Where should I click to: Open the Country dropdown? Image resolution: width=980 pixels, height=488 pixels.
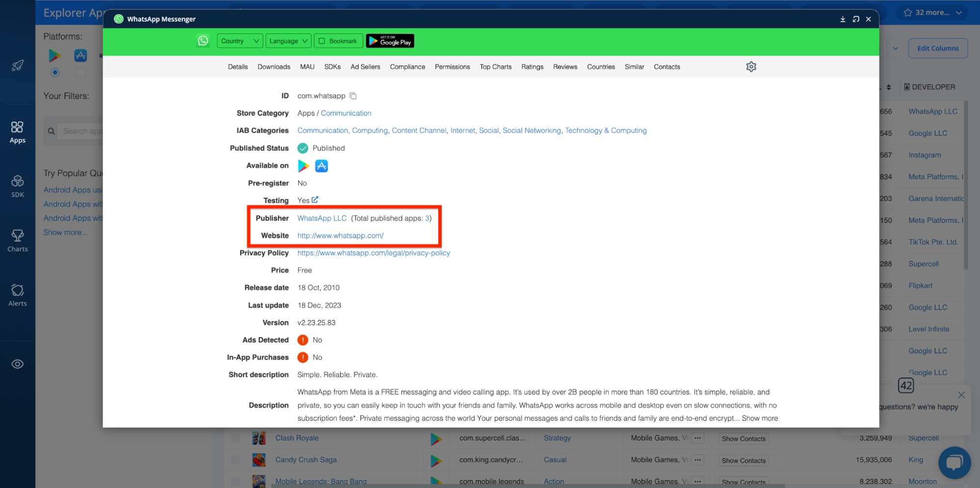[240, 41]
